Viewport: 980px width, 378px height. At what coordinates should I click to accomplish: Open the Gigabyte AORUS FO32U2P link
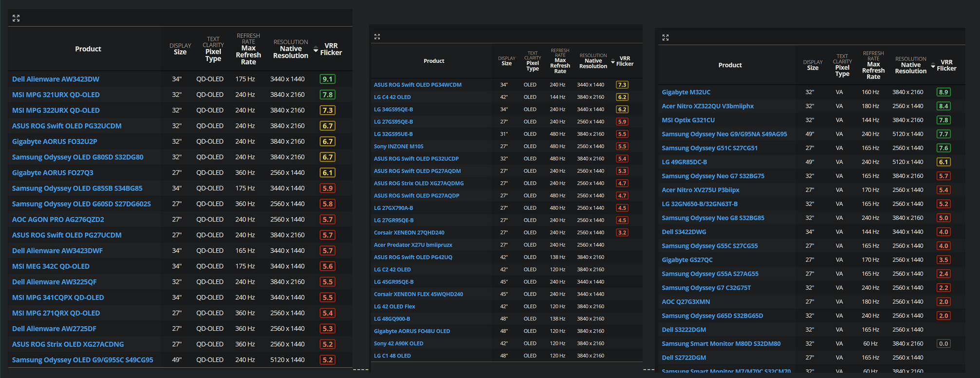coord(55,141)
